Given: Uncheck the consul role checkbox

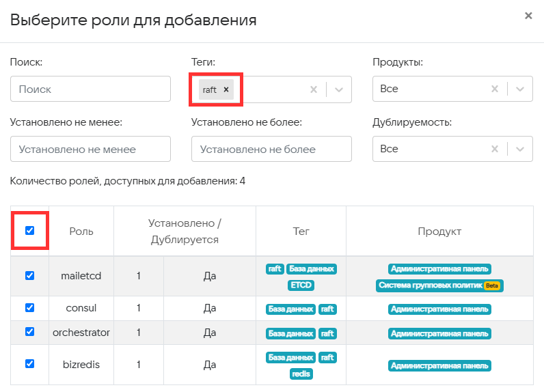Looking at the screenshot, I should (x=29, y=308).
